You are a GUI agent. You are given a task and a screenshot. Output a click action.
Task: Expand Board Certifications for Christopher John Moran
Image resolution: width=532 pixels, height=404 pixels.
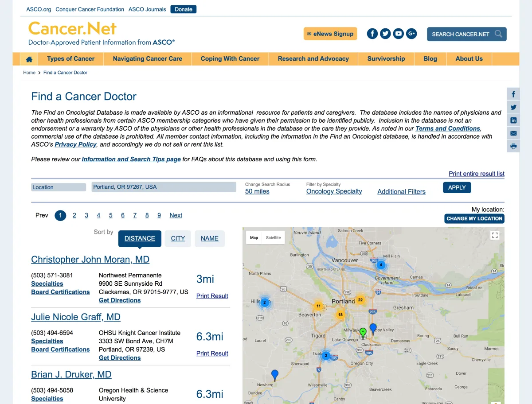[60, 292]
